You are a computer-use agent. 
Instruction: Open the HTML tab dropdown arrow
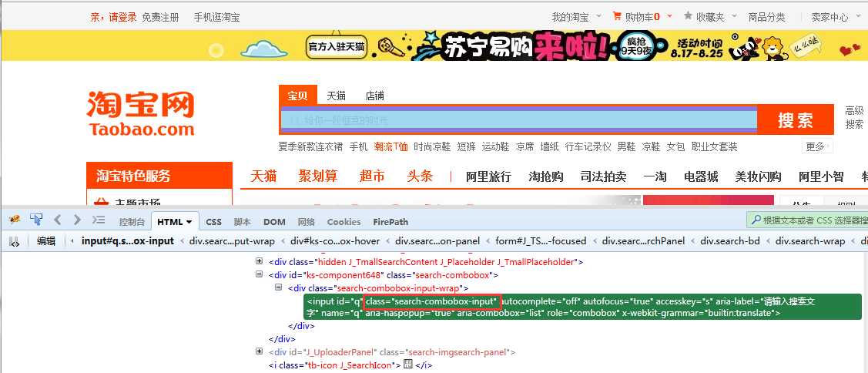[189, 222]
